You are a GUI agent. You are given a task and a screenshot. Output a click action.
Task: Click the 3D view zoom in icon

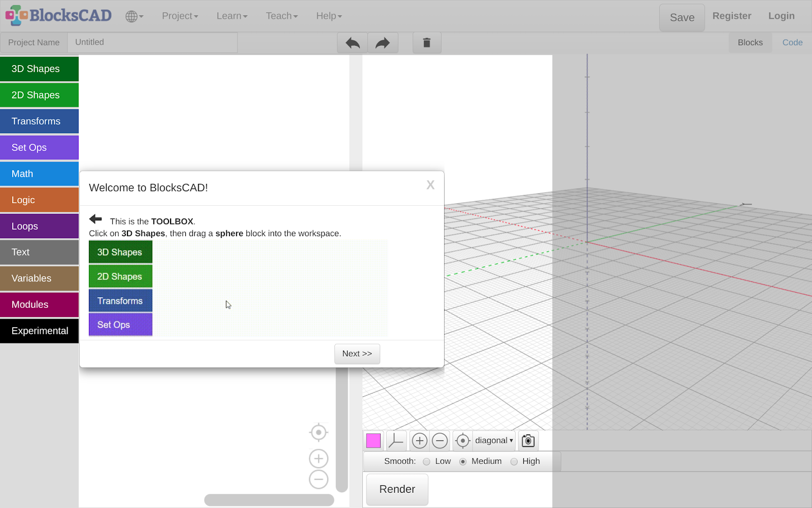[x=420, y=441]
